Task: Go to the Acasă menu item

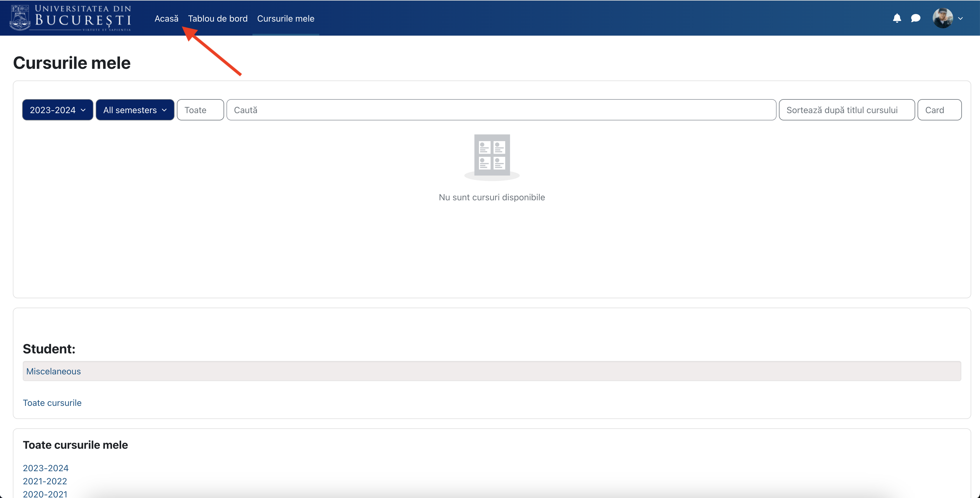Action: (166, 18)
